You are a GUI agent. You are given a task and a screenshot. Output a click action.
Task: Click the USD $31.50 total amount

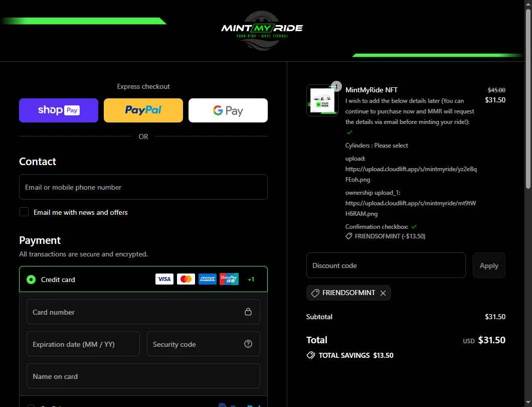[x=484, y=340]
